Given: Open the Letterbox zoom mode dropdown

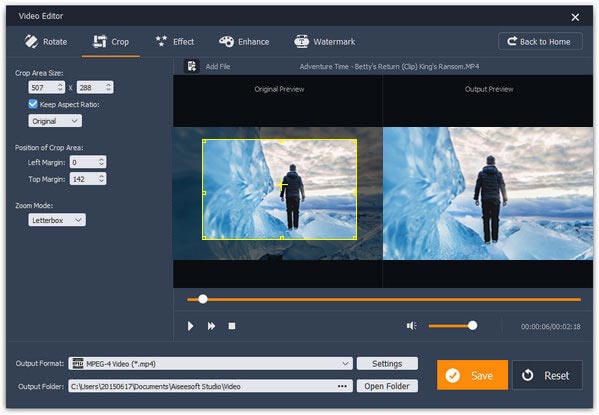Looking at the screenshot, I should [x=57, y=220].
